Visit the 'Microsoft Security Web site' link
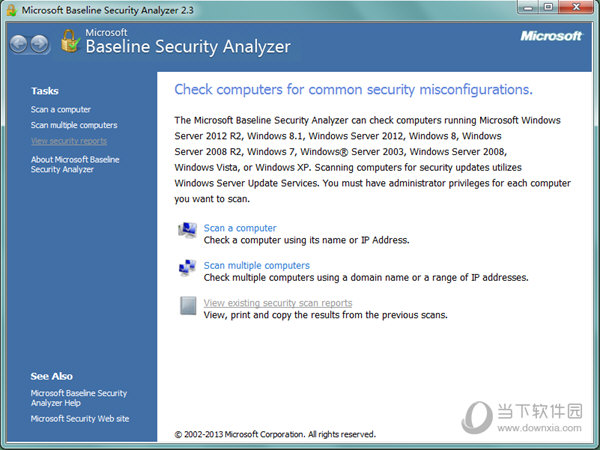 coord(80,418)
